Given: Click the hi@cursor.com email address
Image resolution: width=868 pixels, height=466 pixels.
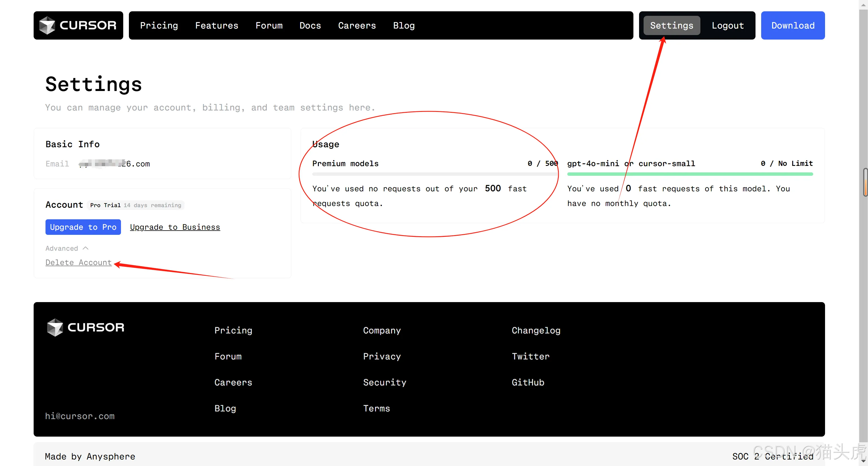Looking at the screenshot, I should coord(80,416).
